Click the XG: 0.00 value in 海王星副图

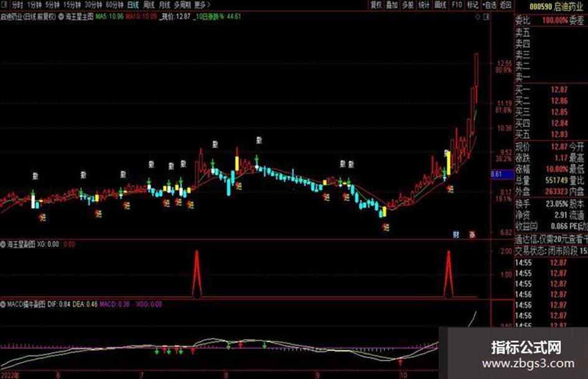48,245
